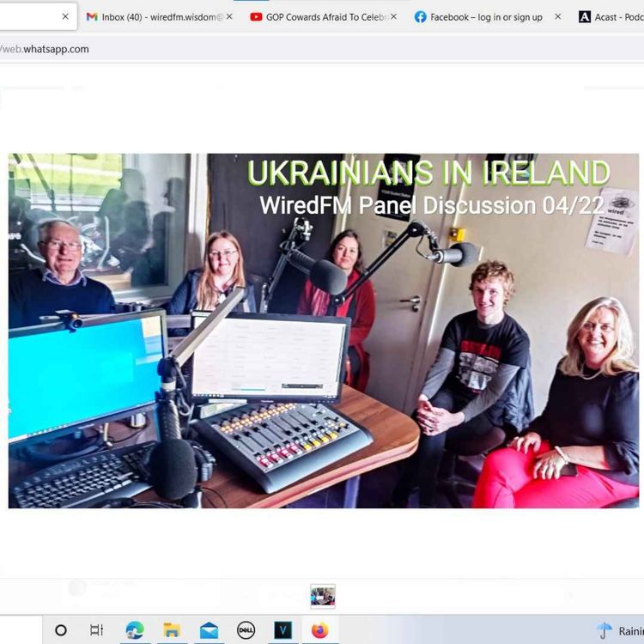Click the Acast favicon in tab strip
Image resolution: width=644 pixels, height=644 pixels.
(x=585, y=17)
